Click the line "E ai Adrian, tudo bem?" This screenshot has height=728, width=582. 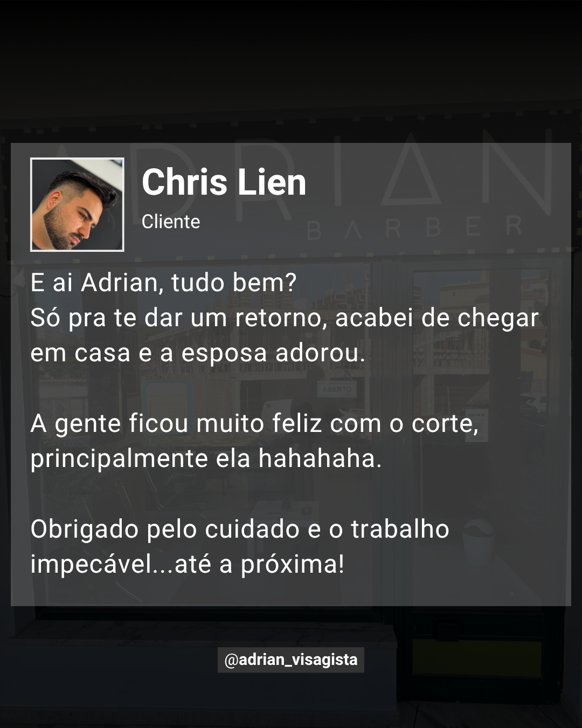click(x=164, y=283)
